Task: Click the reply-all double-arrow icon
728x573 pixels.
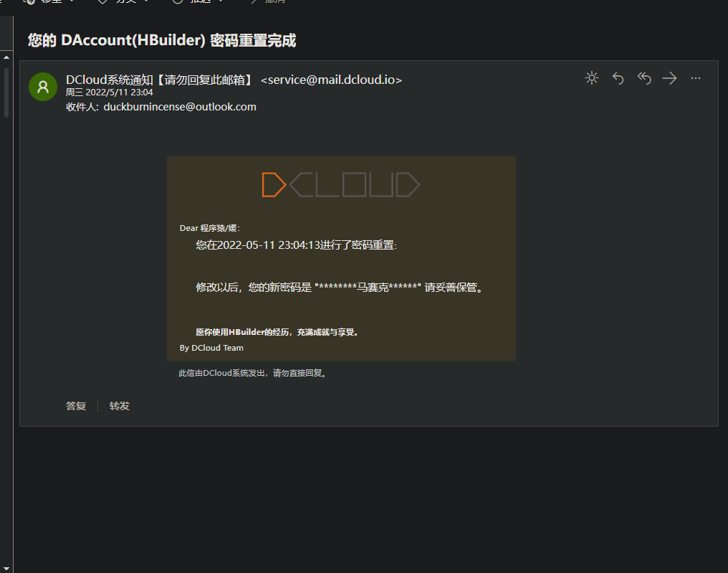Action: tap(644, 78)
